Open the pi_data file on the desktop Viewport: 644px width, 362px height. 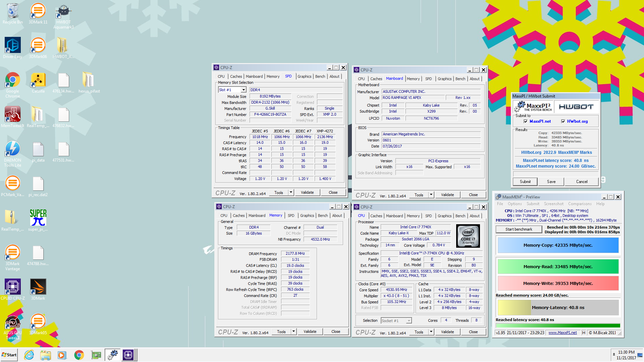[38, 152]
